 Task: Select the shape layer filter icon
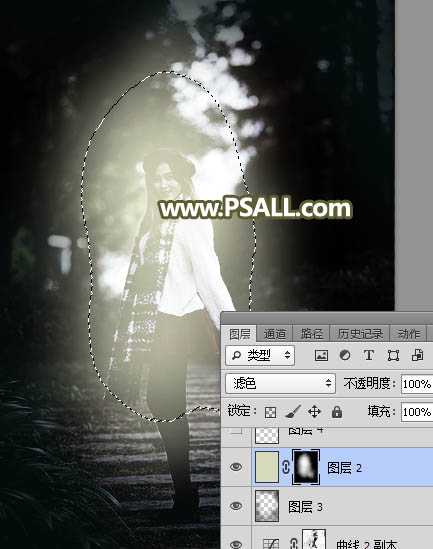click(x=393, y=355)
